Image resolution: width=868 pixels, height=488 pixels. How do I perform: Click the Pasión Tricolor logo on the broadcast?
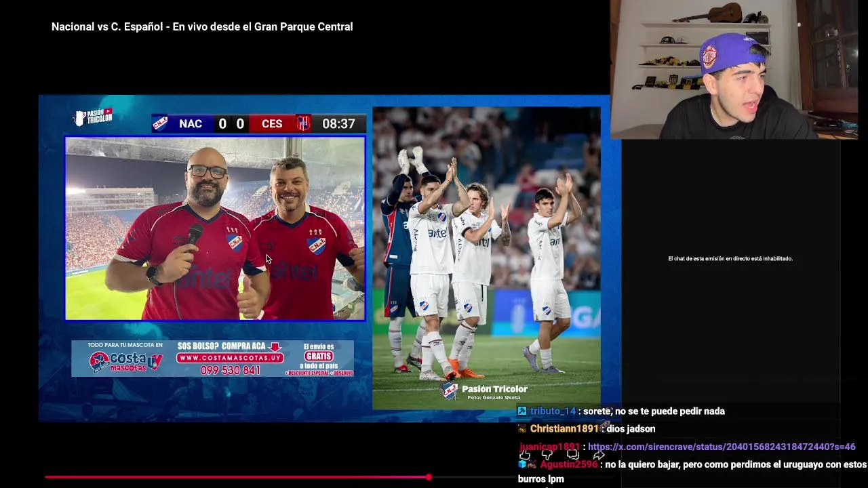[x=93, y=117]
